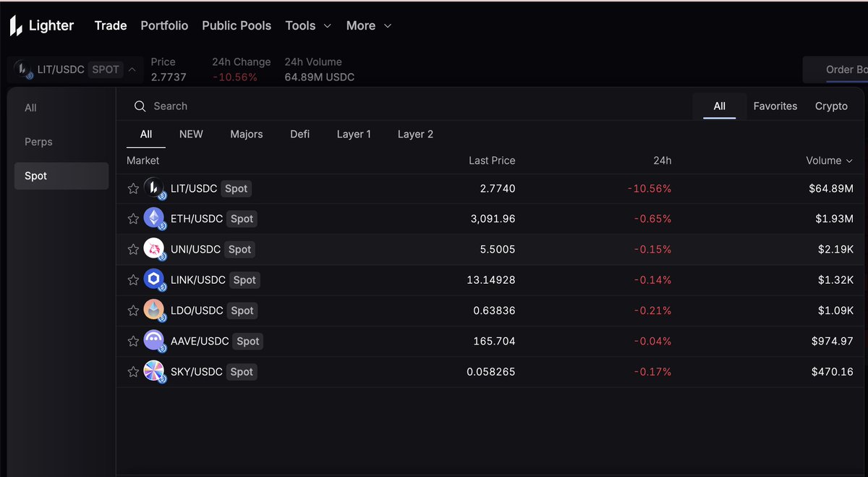
Task: Click the Spot badge next to AAVE/USDC
Action: click(248, 341)
